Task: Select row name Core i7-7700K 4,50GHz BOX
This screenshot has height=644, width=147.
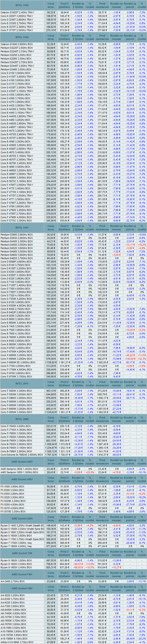Action: 16,370
